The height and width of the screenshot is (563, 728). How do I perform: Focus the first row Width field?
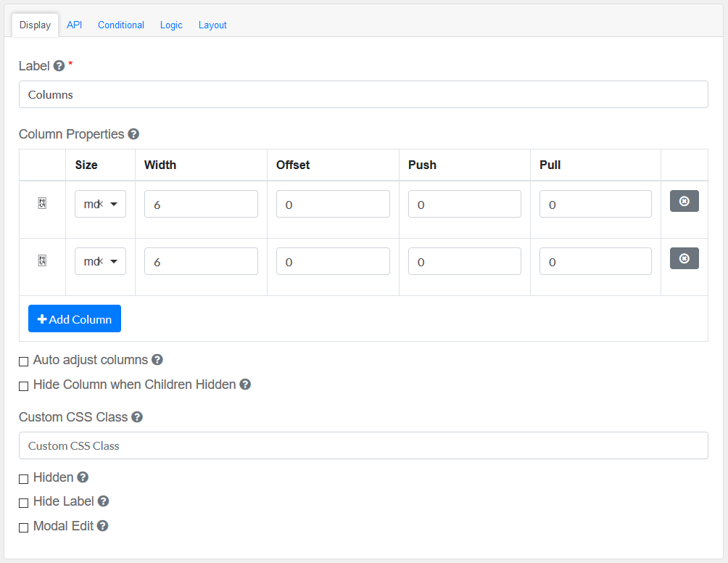201,204
